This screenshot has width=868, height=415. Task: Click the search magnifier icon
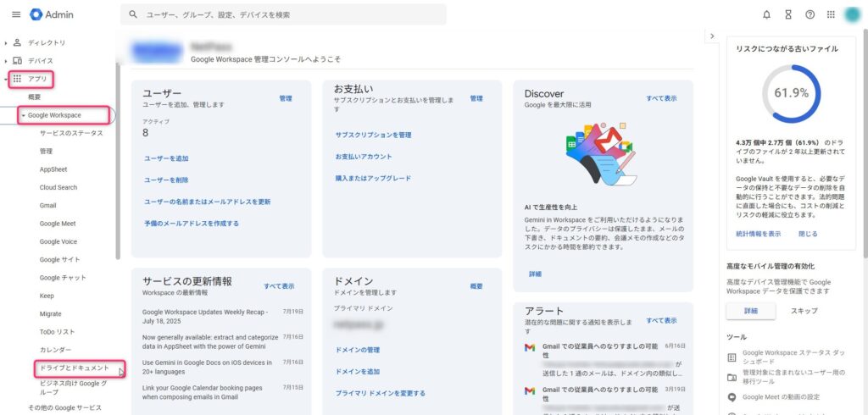[133, 14]
